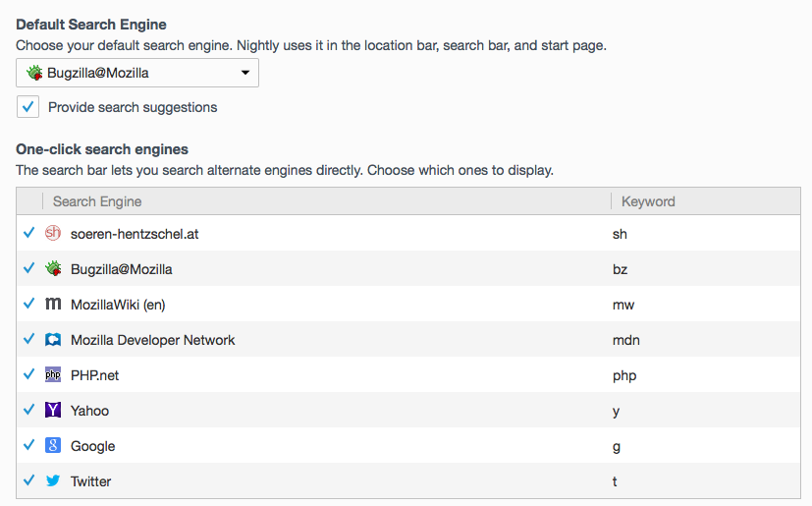The width and height of the screenshot is (812, 506).
Task: Click the Google engine icon
Action: tap(53, 446)
